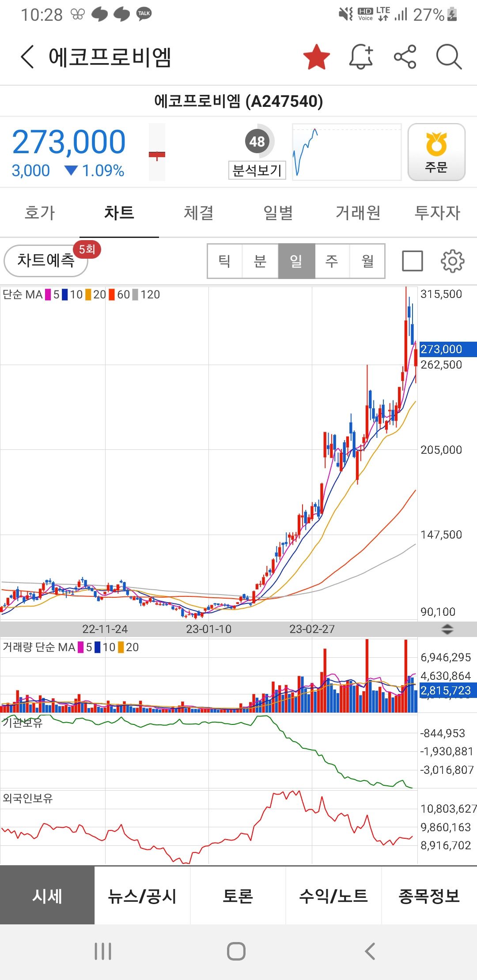Image resolution: width=477 pixels, height=980 pixels.
Task: Open the 수익/노트 bottom tab
Action: click(x=333, y=896)
